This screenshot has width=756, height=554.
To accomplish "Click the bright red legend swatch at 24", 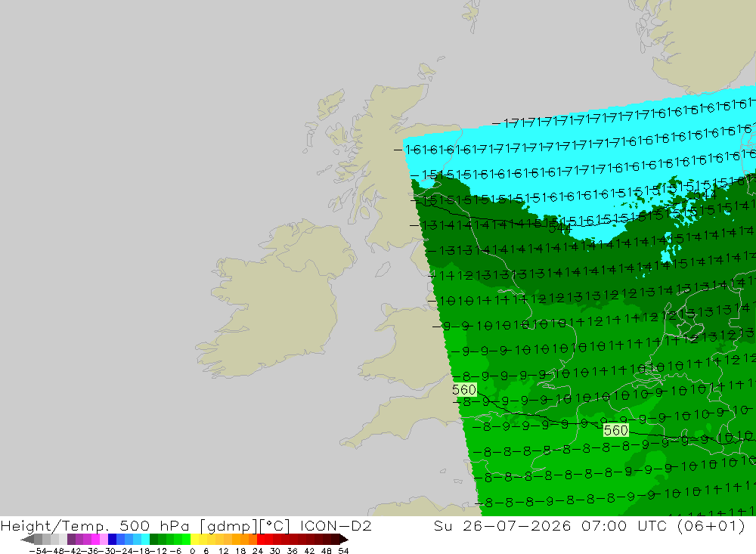I will click(x=261, y=540).
